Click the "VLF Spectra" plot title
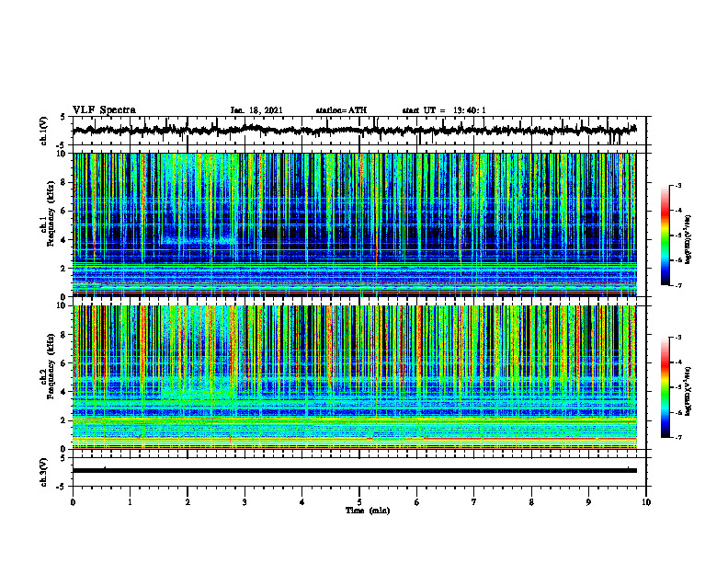Image resolution: width=728 pixels, height=563 pixels. coord(104,110)
